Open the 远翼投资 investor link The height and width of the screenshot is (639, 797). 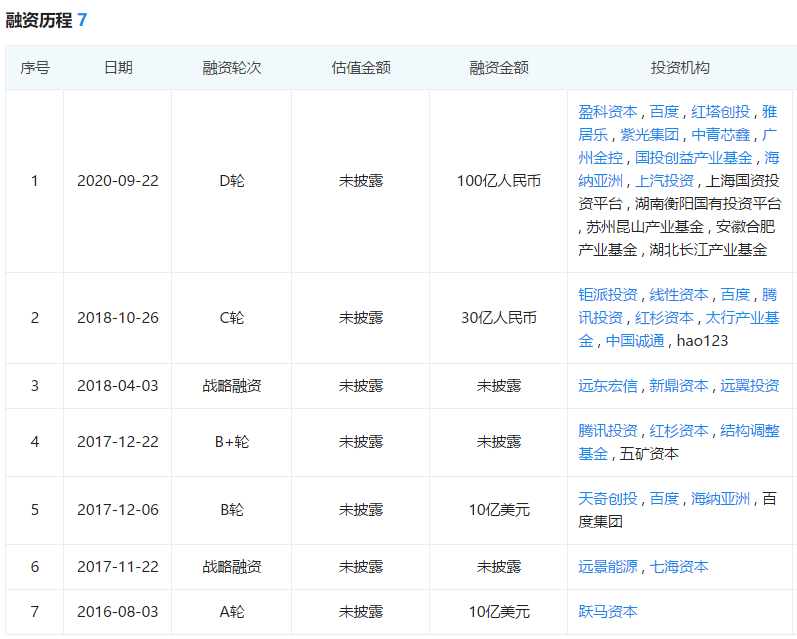coord(750,386)
